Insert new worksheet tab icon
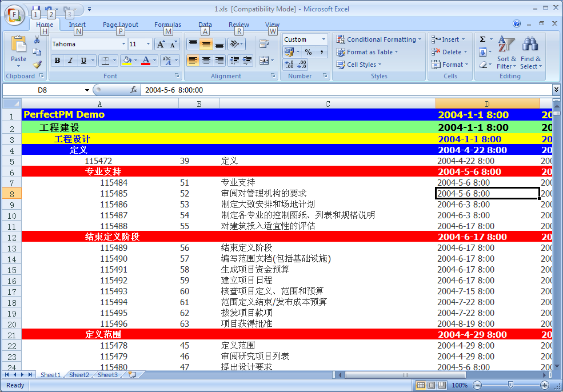Screen dimensions: 563x392 (132, 375)
